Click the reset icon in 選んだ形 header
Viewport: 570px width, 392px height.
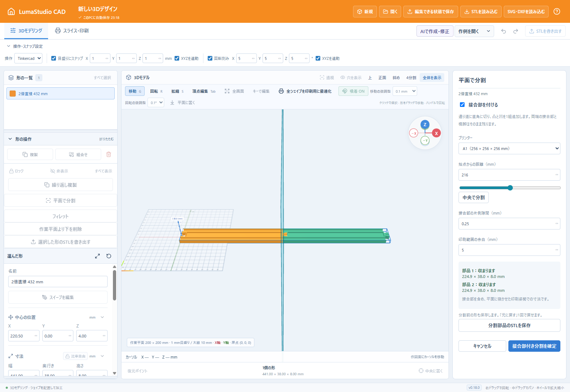pos(109,256)
